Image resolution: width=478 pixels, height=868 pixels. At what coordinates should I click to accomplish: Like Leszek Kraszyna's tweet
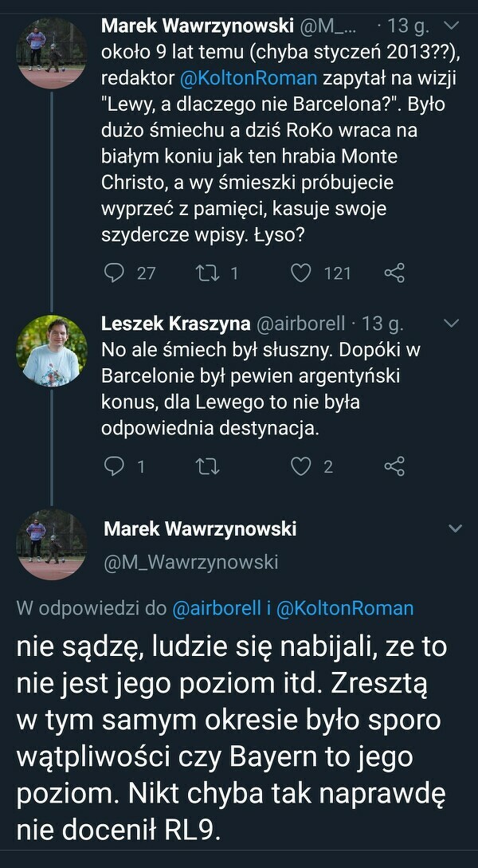tap(300, 466)
